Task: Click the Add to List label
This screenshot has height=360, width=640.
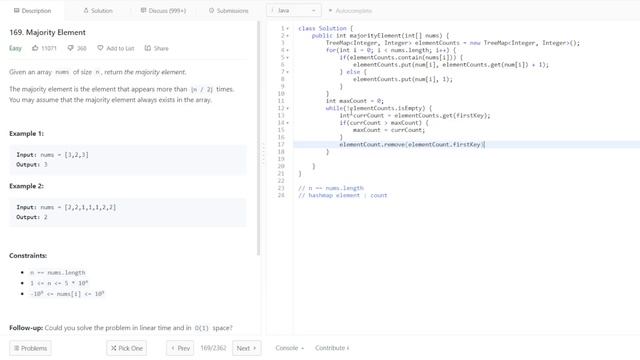Action: coord(120,48)
